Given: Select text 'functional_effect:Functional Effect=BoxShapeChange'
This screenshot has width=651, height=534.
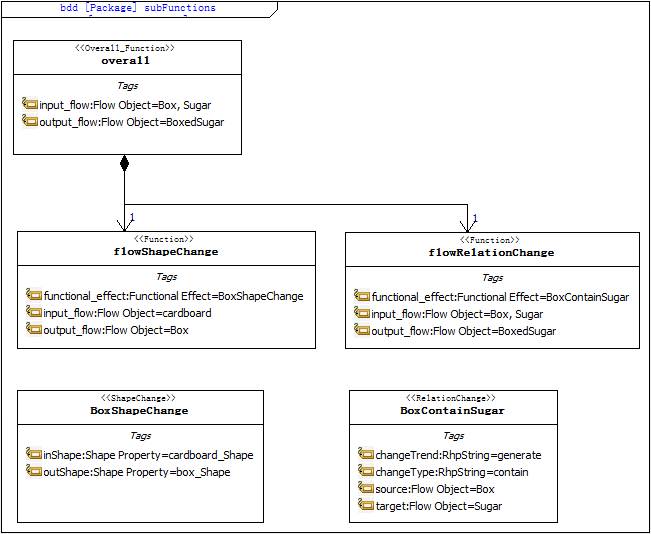Looking at the screenshot, I should point(174,296).
